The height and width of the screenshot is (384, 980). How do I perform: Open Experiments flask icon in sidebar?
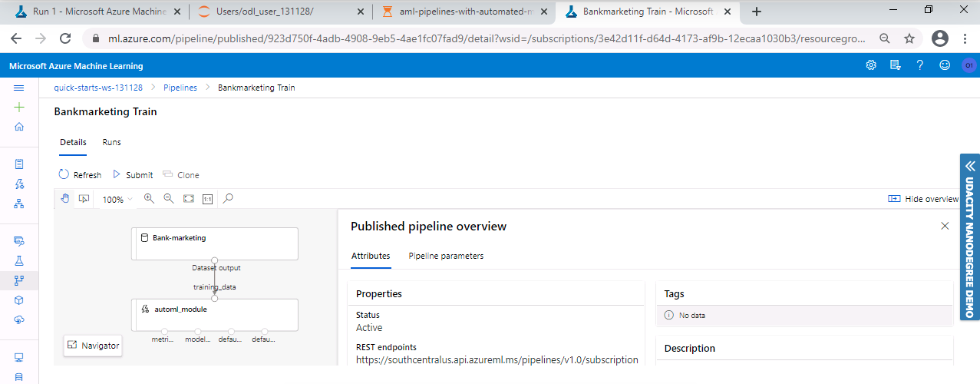(x=19, y=261)
